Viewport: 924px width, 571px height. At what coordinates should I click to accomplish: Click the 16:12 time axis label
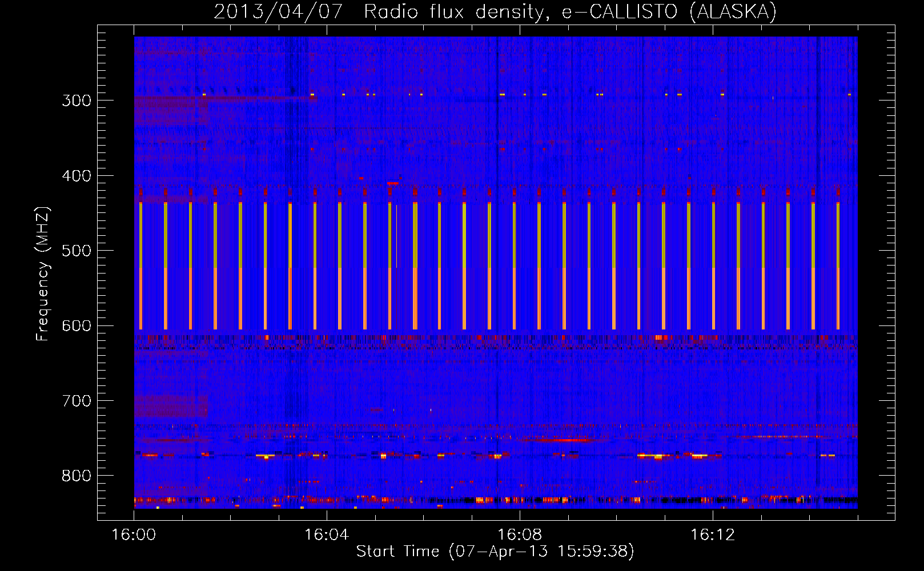713,534
